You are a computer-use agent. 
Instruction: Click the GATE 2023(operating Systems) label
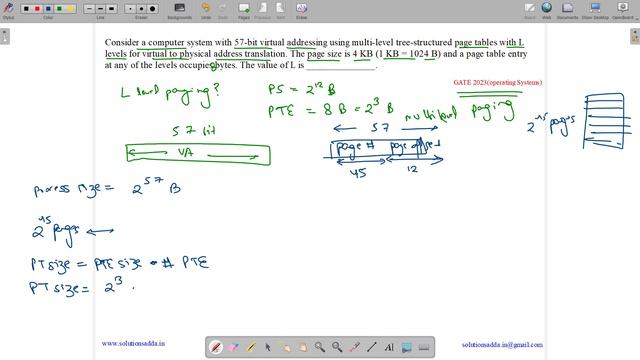pyautogui.click(x=498, y=82)
